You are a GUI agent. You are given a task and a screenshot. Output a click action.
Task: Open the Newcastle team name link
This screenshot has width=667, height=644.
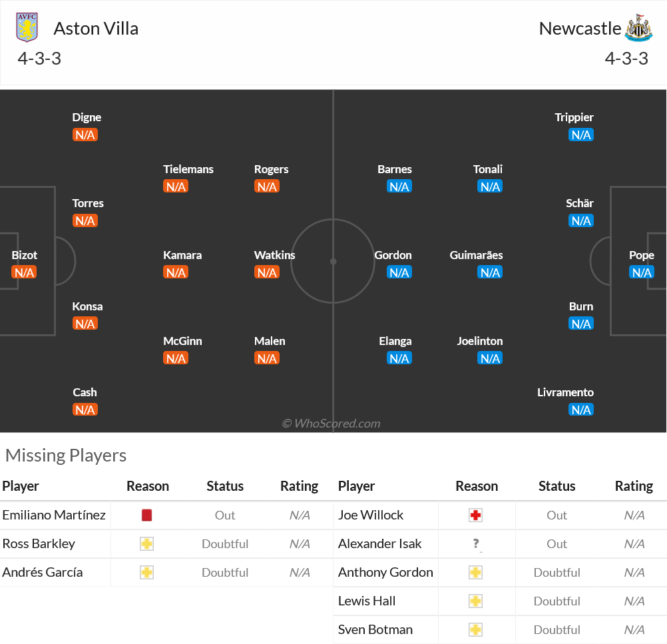click(x=580, y=29)
